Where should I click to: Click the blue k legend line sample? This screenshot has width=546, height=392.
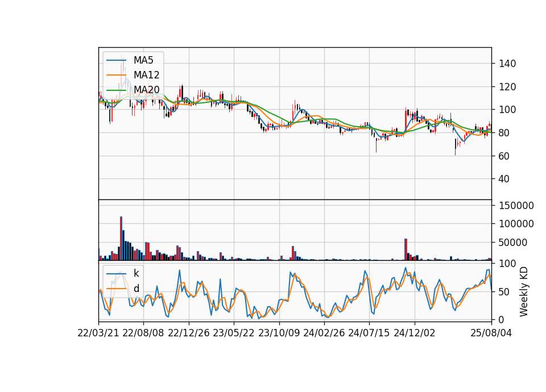tap(116, 274)
